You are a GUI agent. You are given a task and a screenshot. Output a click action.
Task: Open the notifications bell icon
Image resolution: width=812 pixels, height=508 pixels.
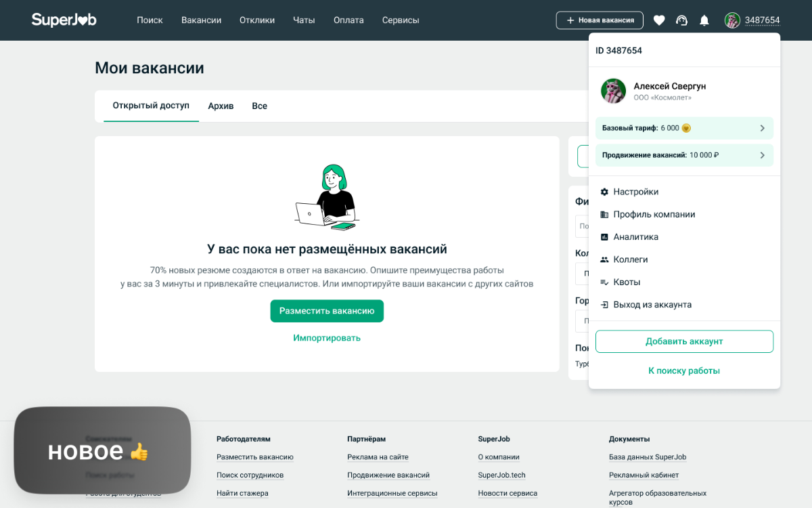[704, 20]
